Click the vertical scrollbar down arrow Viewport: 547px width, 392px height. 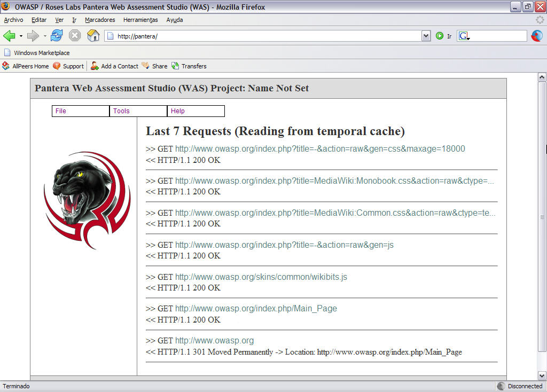(542, 376)
